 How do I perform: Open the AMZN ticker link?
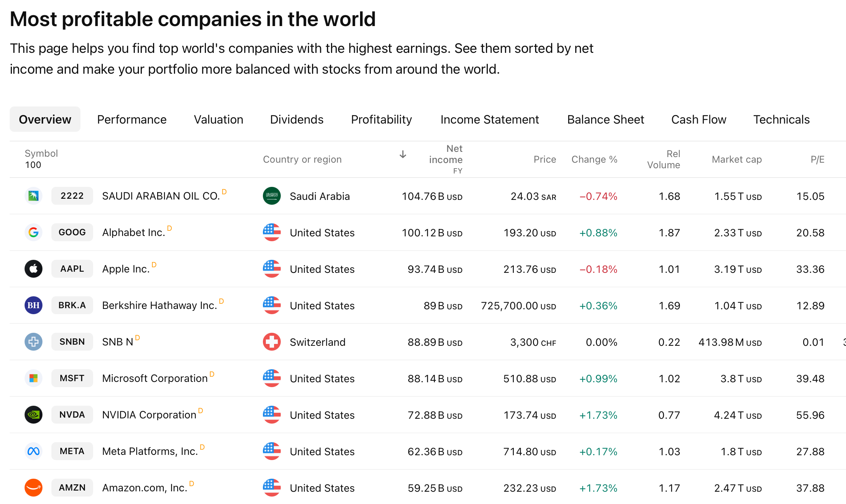coord(72,488)
